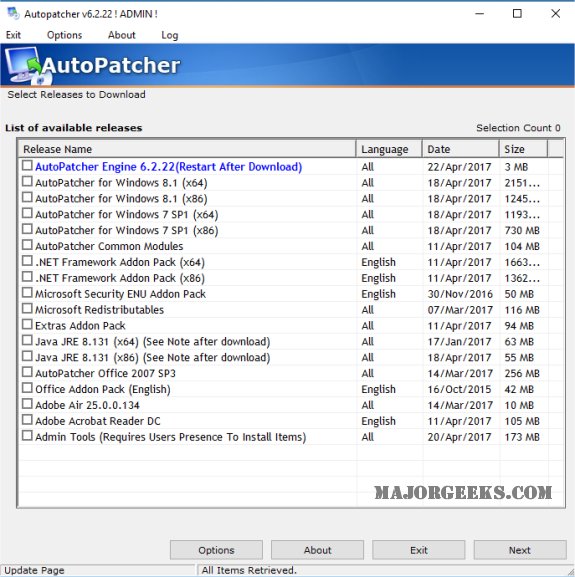Screen dimensions: 575x577
Task: Sort releases by Date column header
Action: 460,149
